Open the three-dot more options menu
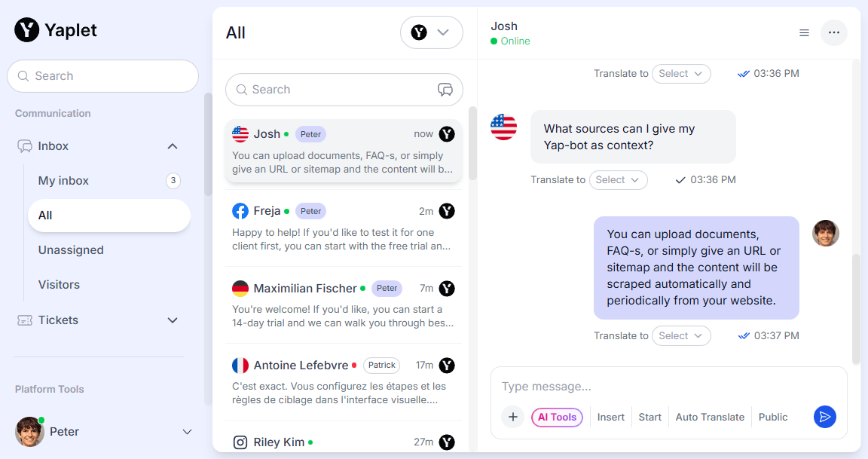This screenshot has height=459, width=868. (x=834, y=32)
